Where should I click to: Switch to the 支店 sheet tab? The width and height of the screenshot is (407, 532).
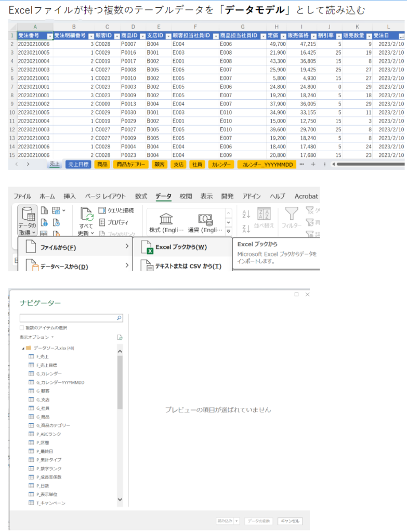(178, 164)
